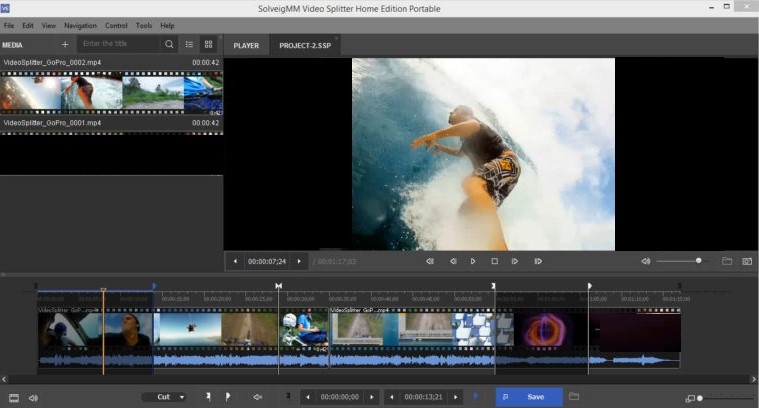Click the mute fragment audio icon
The width and height of the screenshot is (759, 408).
click(258, 397)
